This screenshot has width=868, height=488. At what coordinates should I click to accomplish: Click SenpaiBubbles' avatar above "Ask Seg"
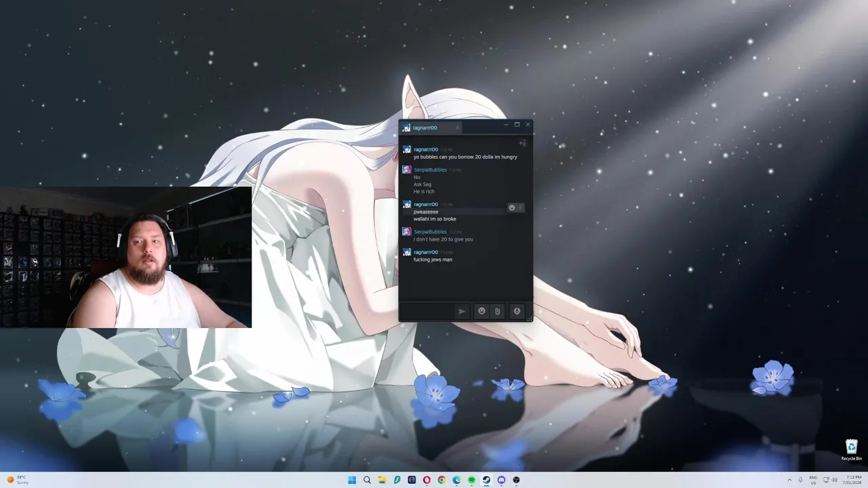point(407,169)
